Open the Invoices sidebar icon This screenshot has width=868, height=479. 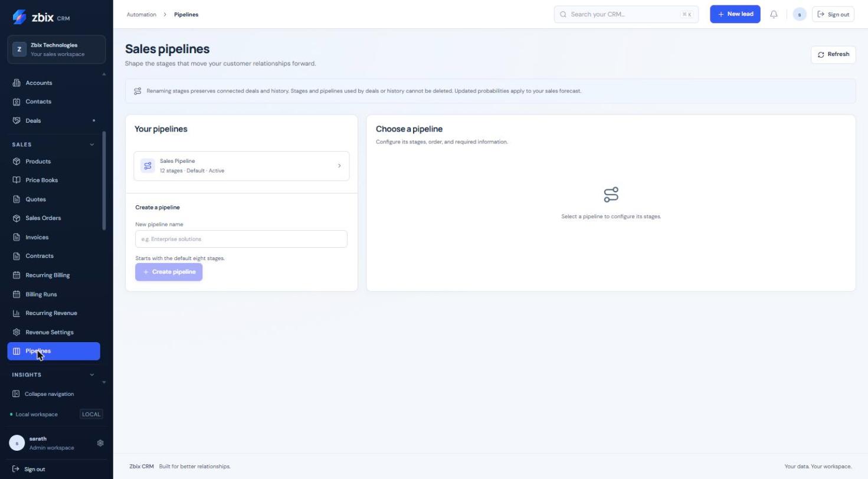pos(17,237)
